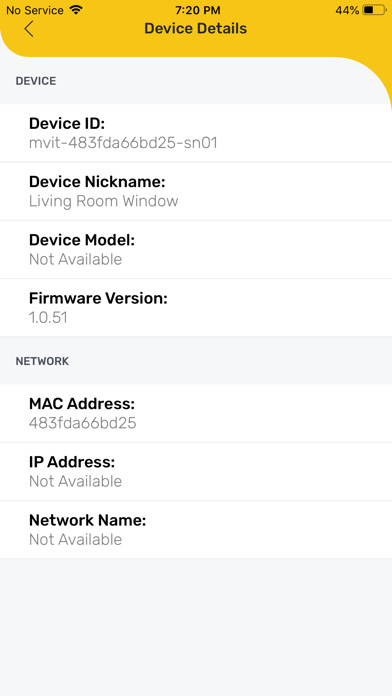Select the MAC Address row
This screenshot has width=392, height=696.
(196, 413)
